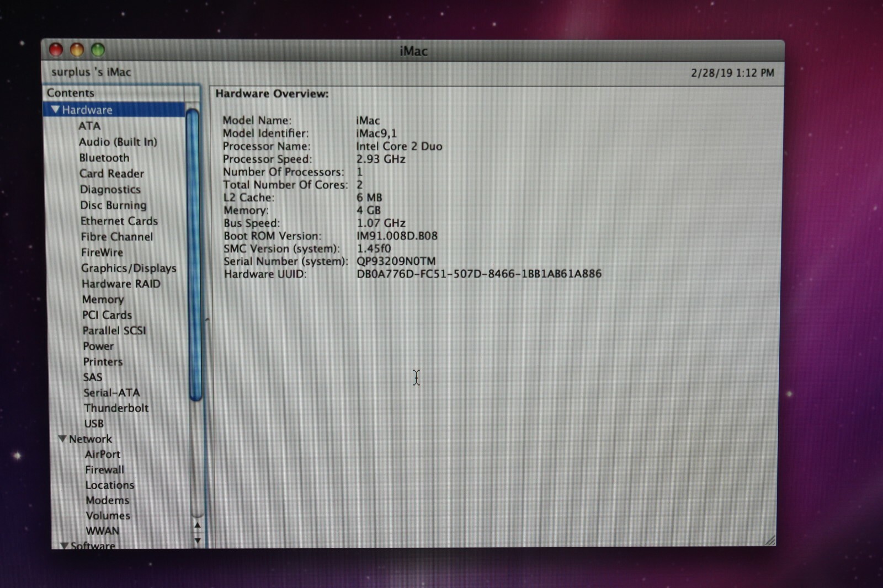Select USB hardware item

click(x=94, y=423)
